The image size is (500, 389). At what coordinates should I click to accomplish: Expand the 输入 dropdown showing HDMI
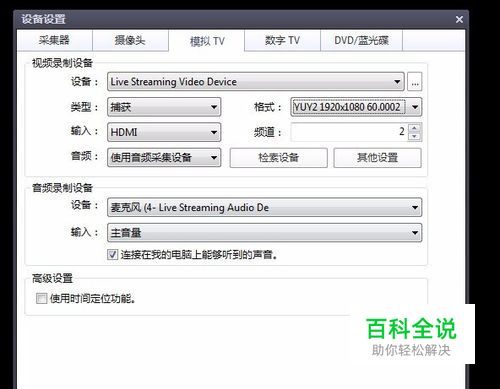point(164,132)
